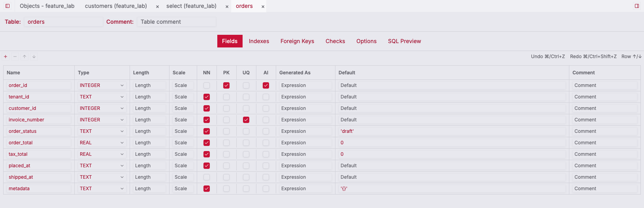Viewport: 644px width, 208px height.
Task: Switch to Objects - feature_lab tab
Action: pos(47,6)
